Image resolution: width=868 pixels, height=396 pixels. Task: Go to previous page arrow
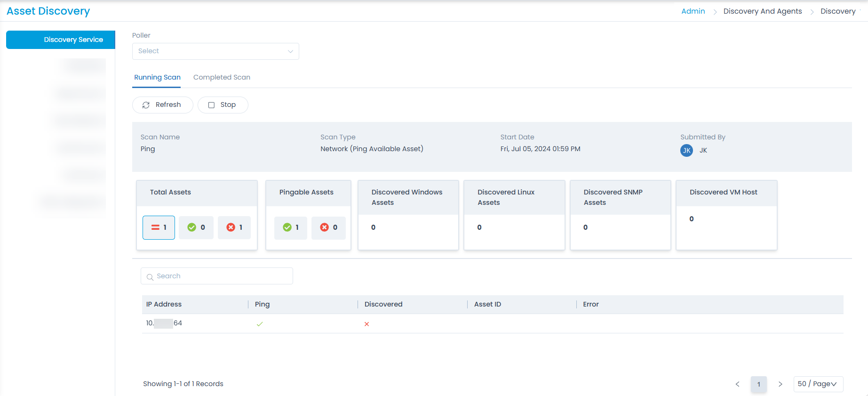pos(737,384)
